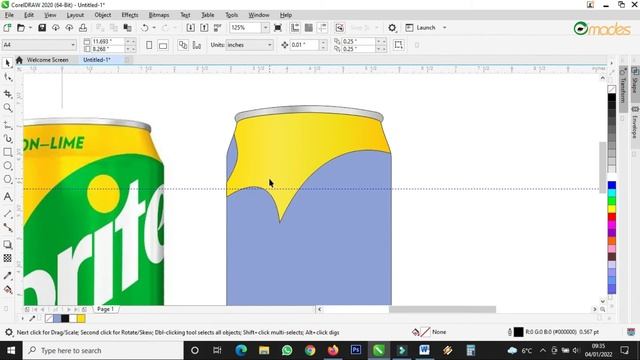
Task: Select the Text tool
Action: 7,197
